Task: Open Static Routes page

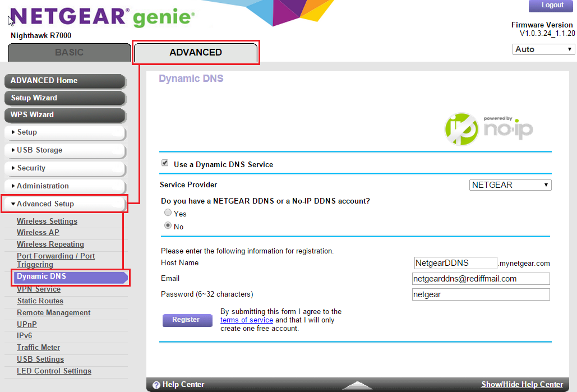Action: [x=40, y=301]
